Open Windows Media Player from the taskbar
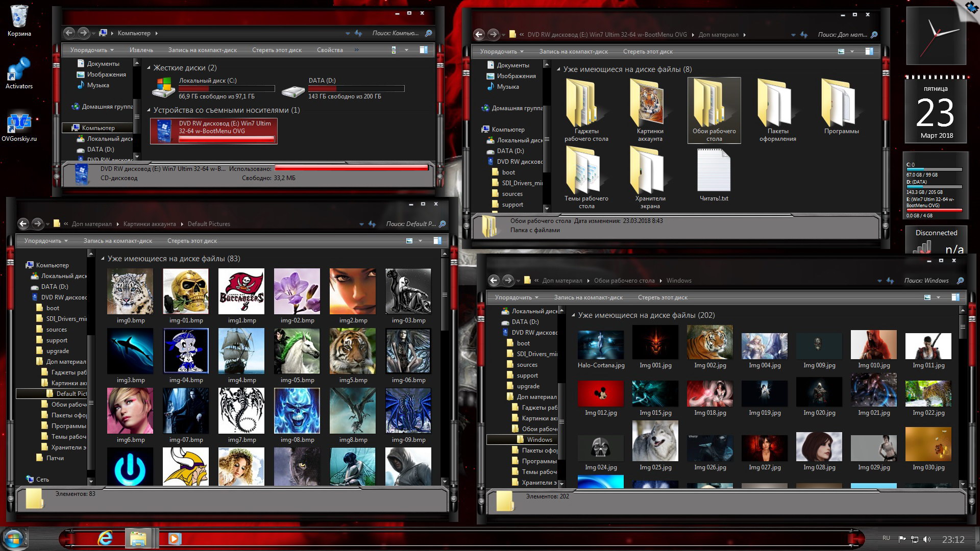The height and width of the screenshot is (551, 980). point(175,538)
